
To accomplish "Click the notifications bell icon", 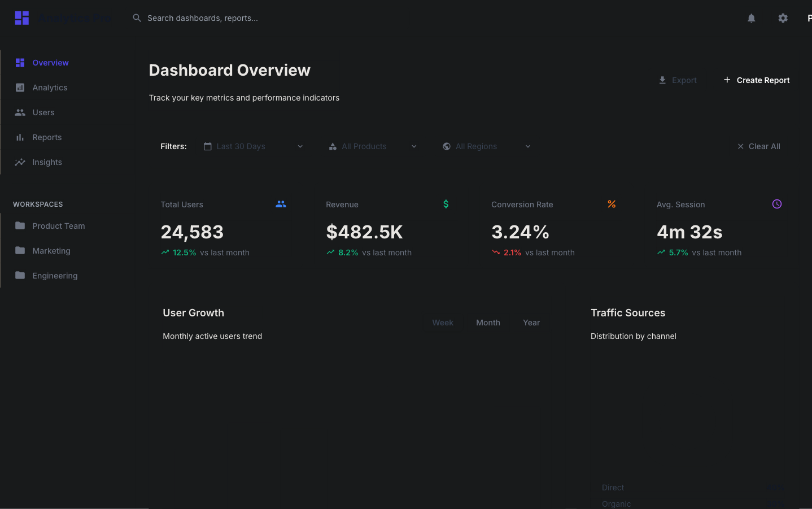I will 751,18.
